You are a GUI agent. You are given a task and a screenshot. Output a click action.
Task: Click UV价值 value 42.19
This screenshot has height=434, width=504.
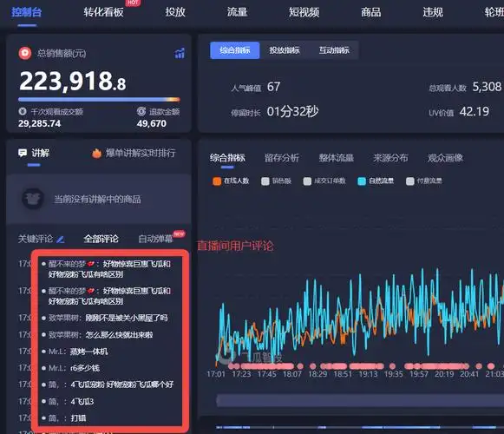tap(475, 112)
